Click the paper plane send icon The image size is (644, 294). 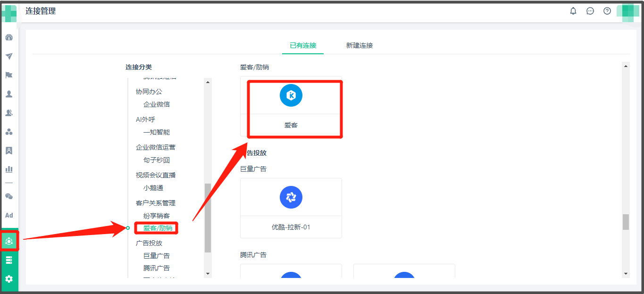[9, 56]
